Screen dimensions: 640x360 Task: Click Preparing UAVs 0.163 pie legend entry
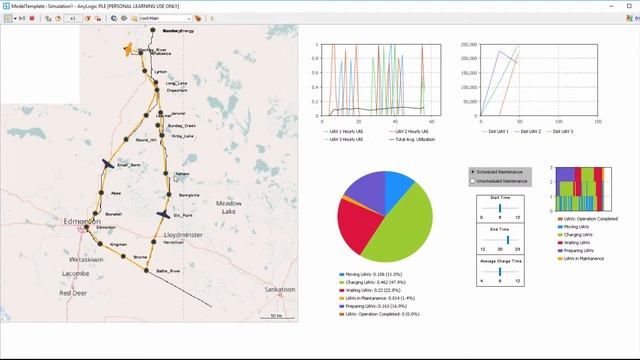pyautogui.click(x=373, y=306)
